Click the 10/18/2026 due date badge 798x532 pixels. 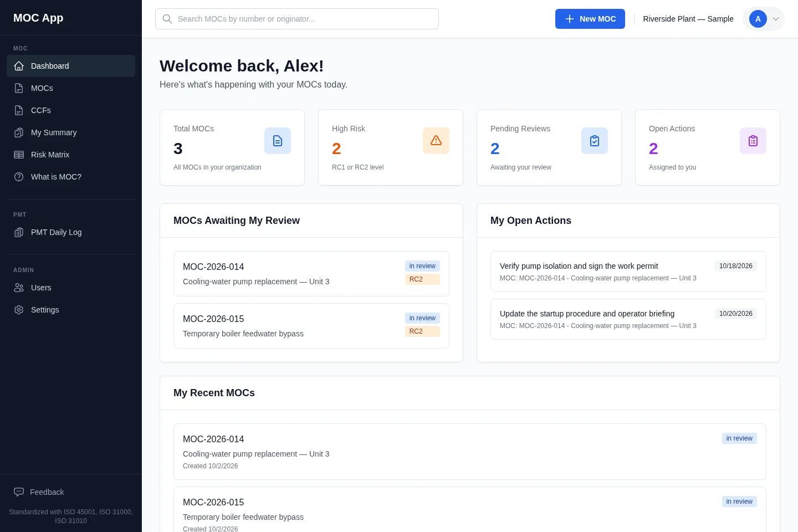736,266
